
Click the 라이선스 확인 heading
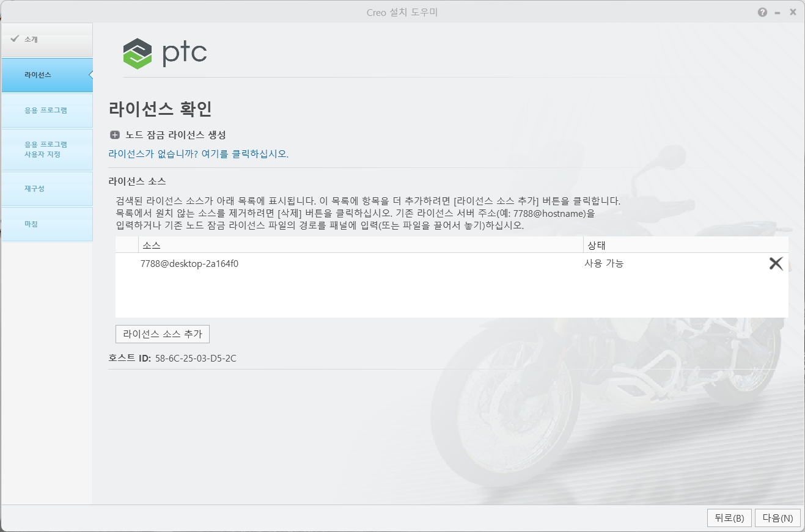click(160, 109)
